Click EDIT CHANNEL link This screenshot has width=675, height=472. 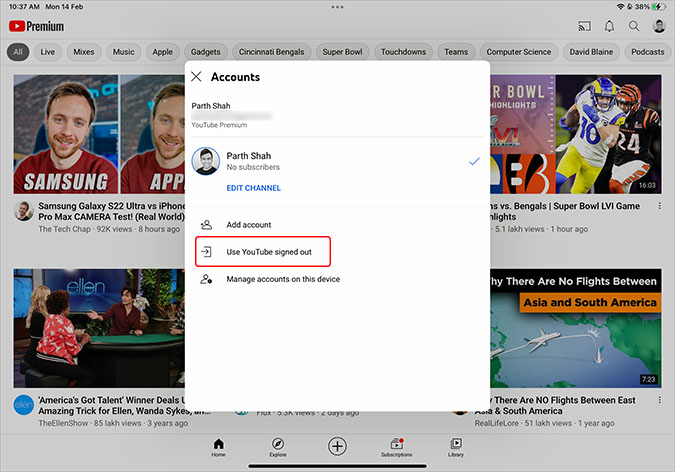point(254,188)
